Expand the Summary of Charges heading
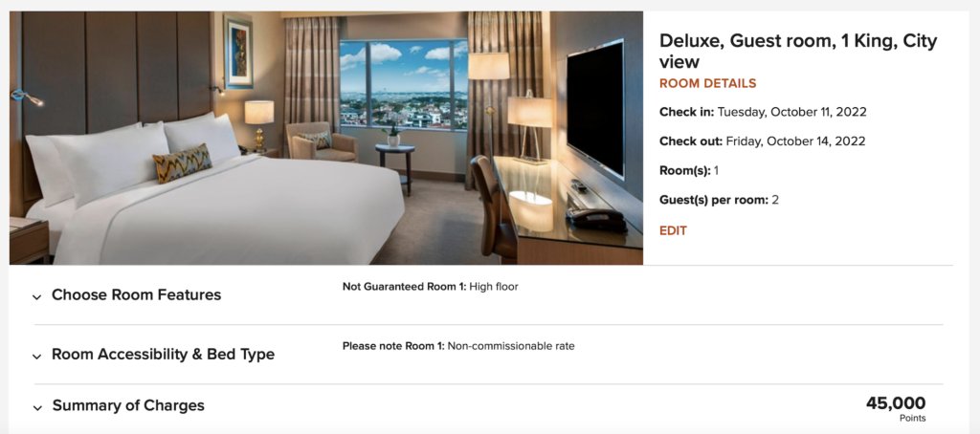The image size is (980, 434). (x=128, y=405)
